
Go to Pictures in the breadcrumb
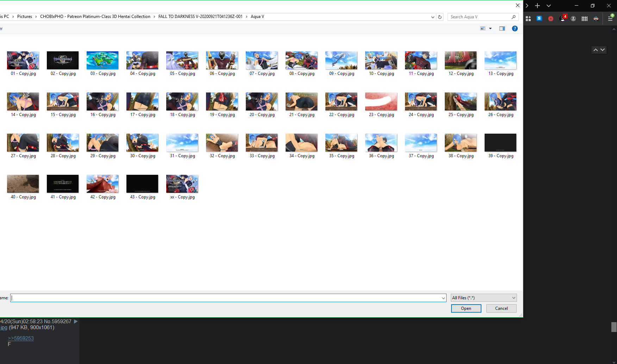pyautogui.click(x=25, y=17)
